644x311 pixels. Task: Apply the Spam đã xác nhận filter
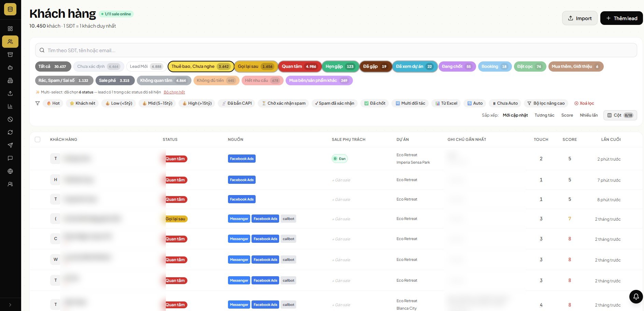pos(334,103)
